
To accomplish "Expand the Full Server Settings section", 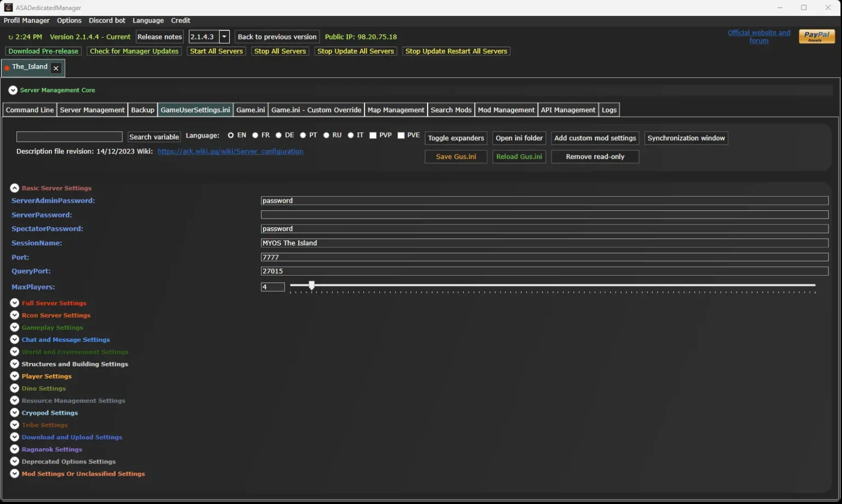I will point(15,303).
